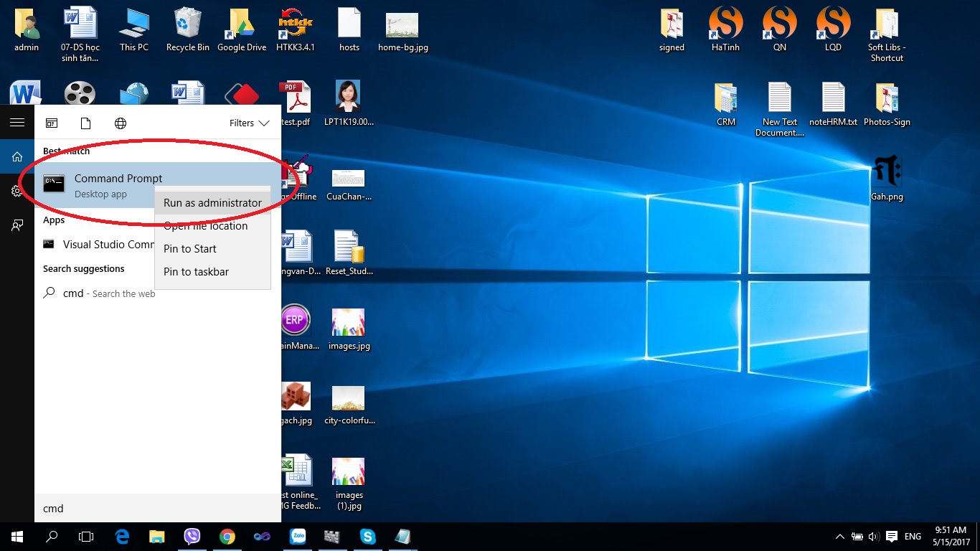980x551 pixels.
Task: Open the hamburger menu in search panel
Action: [x=17, y=123]
